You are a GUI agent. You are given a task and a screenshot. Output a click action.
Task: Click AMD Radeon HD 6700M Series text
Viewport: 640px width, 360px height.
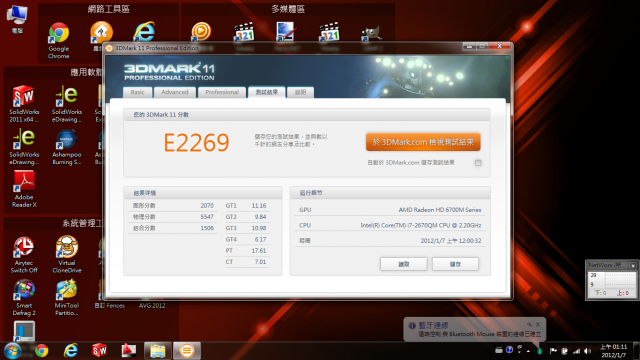point(440,210)
